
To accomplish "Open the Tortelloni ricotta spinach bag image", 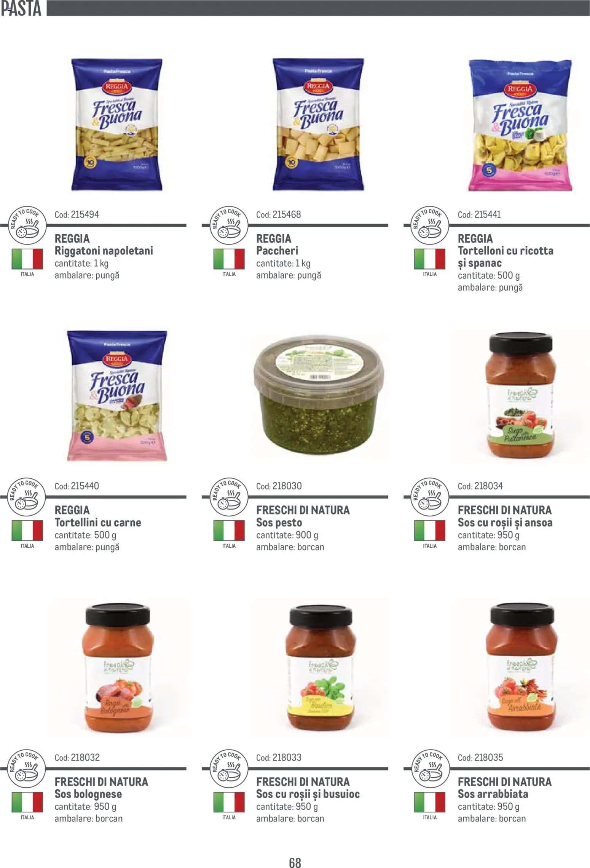I will point(520,125).
